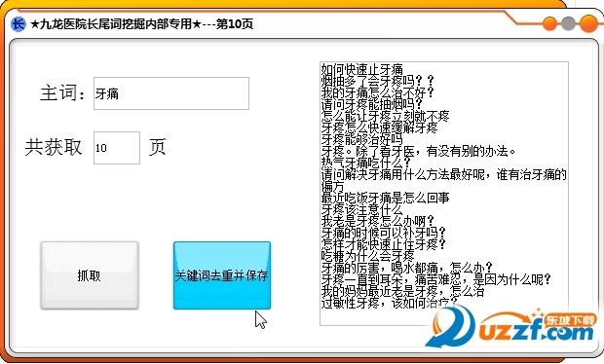Image resolution: width=604 pixels, height=364 pixels.
Task: Click the 关键词去重并保存 button
Action: 222,275
